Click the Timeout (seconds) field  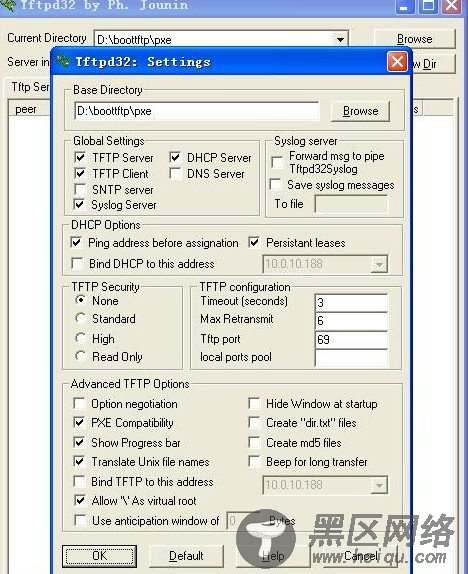[x=351, y=302]
